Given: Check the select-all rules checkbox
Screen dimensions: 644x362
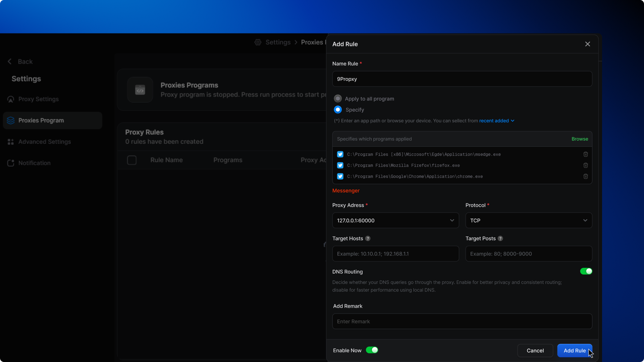Looking at the screenshot, I should (132, 160).
